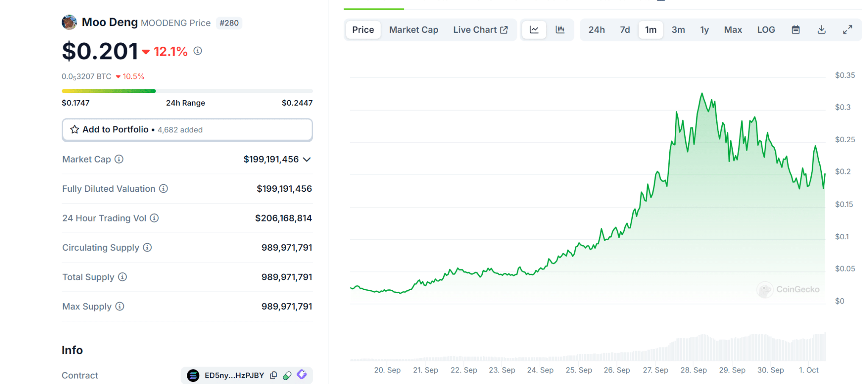This screenshot has width=868, height=384.
Task: Toggle LOG scale on chart
Action: coord(766,30)
